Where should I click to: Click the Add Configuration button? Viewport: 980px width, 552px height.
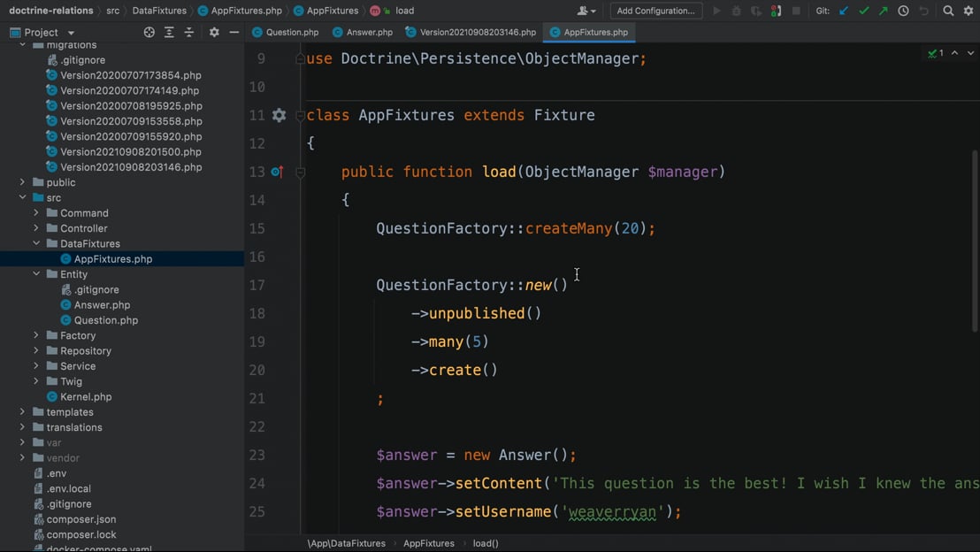[x=655, y=11]
